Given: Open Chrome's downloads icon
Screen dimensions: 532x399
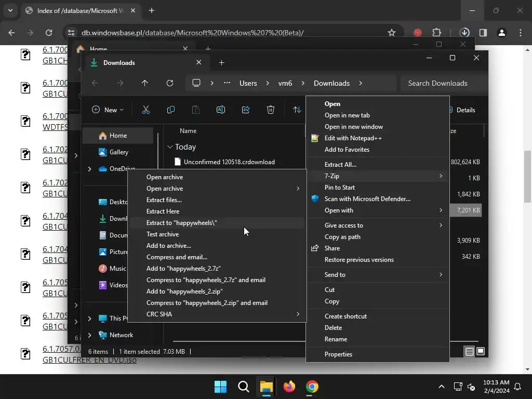Looking at the screenshot, I should pyautogui.click(x=464, y=33).
